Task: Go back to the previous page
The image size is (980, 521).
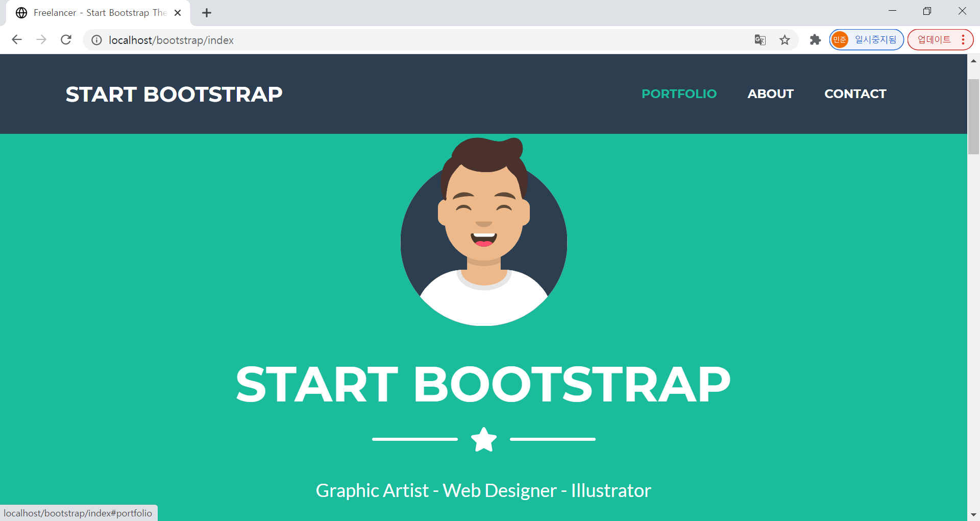Action: (x=17, y=40)
